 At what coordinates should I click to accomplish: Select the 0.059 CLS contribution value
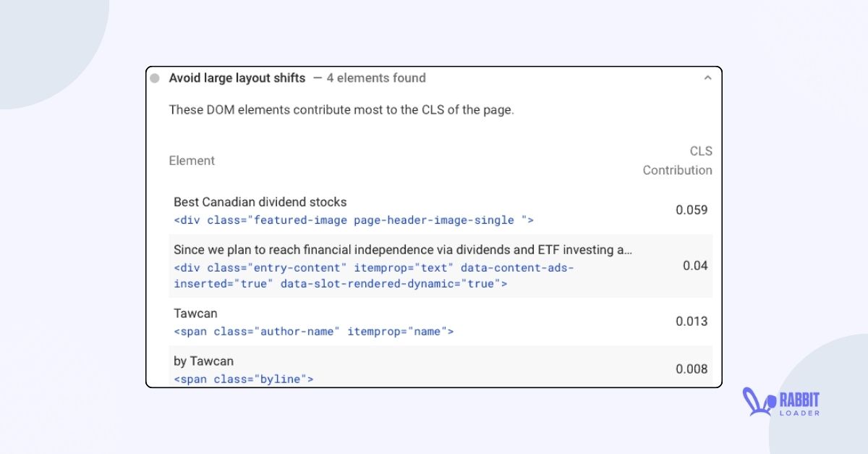coord(692,211)
